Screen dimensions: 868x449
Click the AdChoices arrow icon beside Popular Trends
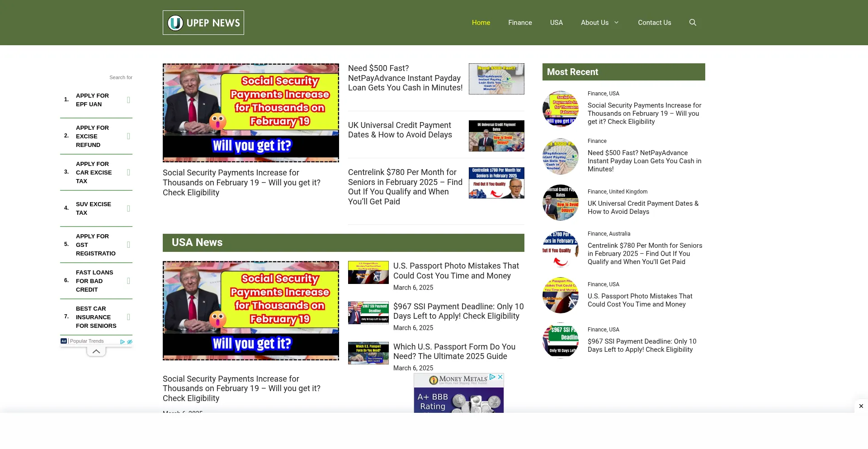123,342
